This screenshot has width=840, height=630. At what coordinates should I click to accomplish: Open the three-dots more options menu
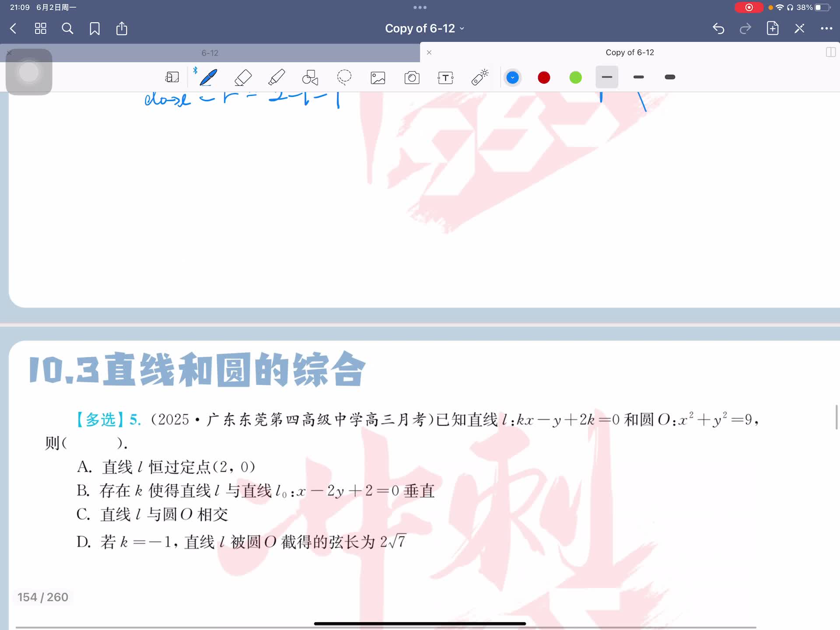coord(826,28)
